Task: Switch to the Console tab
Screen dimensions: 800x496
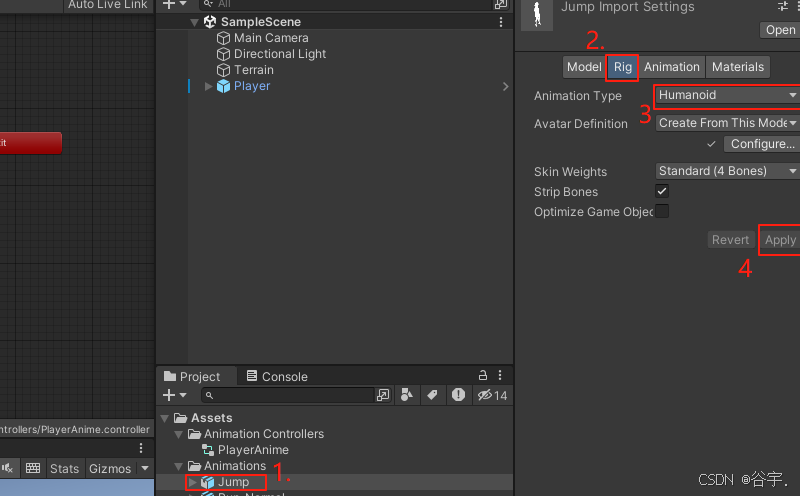Action: pyautogui.click(x=277, y=377)
